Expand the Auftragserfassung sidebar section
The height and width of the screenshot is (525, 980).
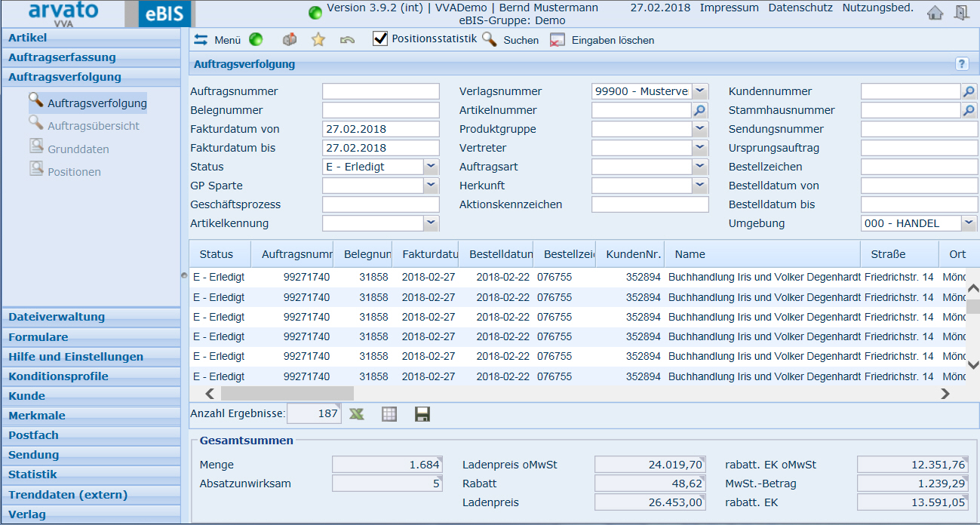[91, 57]
